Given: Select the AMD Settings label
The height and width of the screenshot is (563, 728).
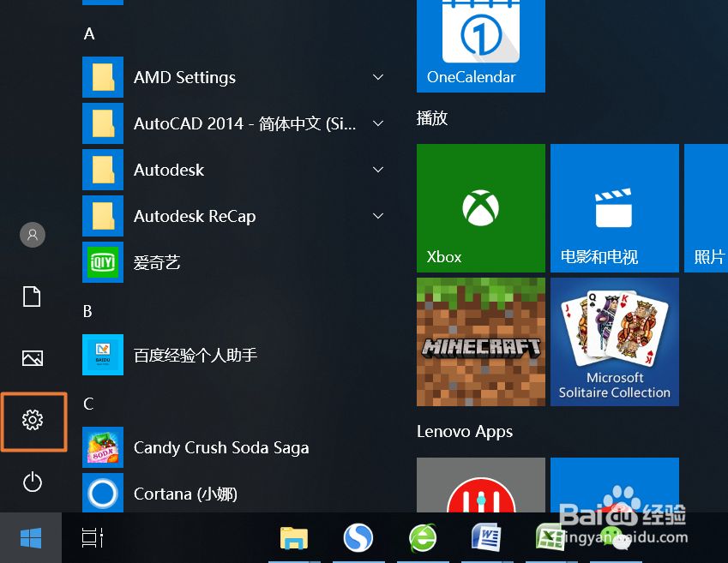Looking at the screenshot, I should pyautogui.click(x=184, y=77).
